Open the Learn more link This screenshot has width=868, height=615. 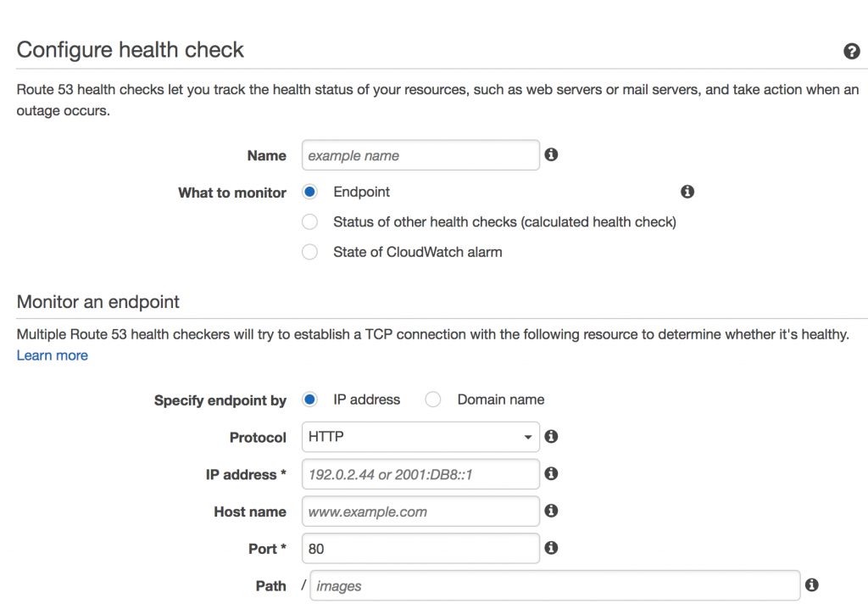(52, 355)
